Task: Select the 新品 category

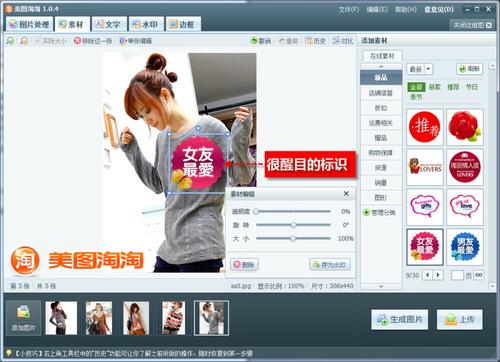Action: coord(381,77)
